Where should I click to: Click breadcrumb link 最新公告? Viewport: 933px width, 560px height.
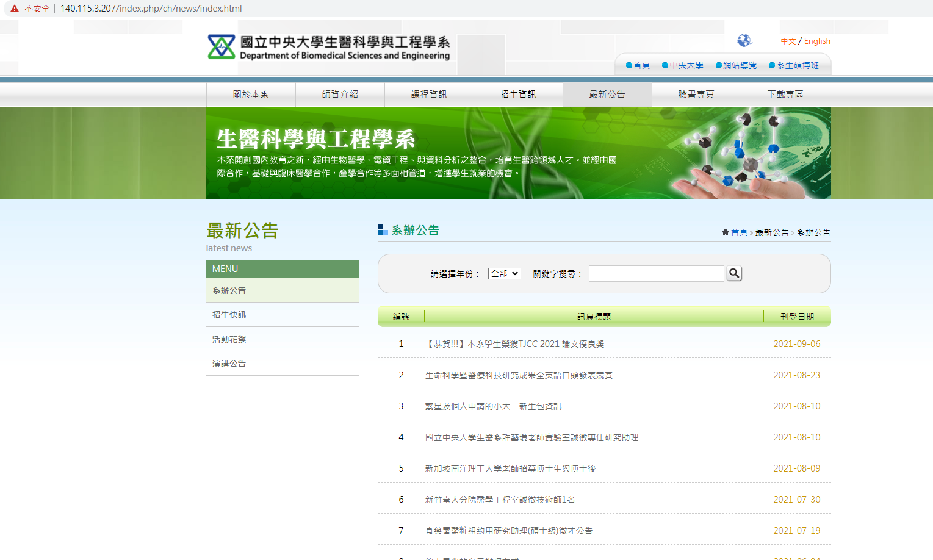(x=772, y=232)
